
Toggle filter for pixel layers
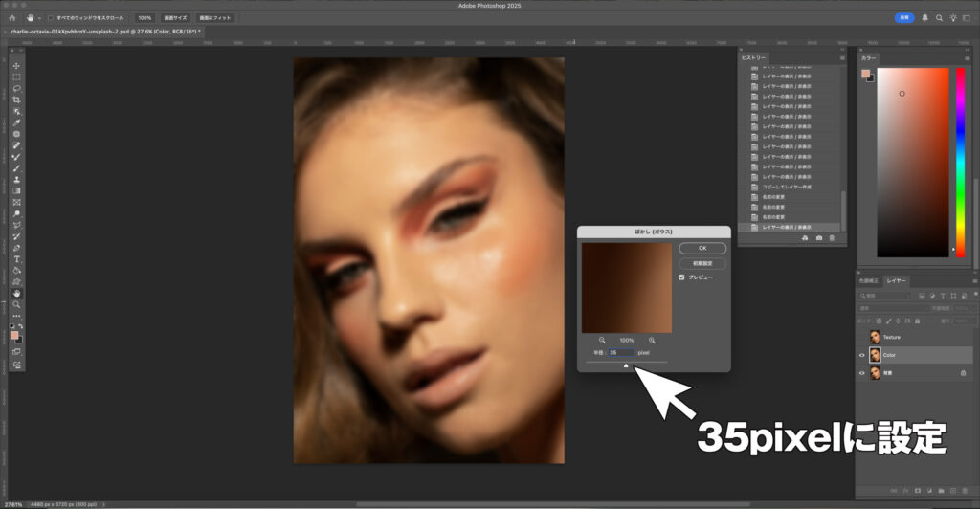922,296
